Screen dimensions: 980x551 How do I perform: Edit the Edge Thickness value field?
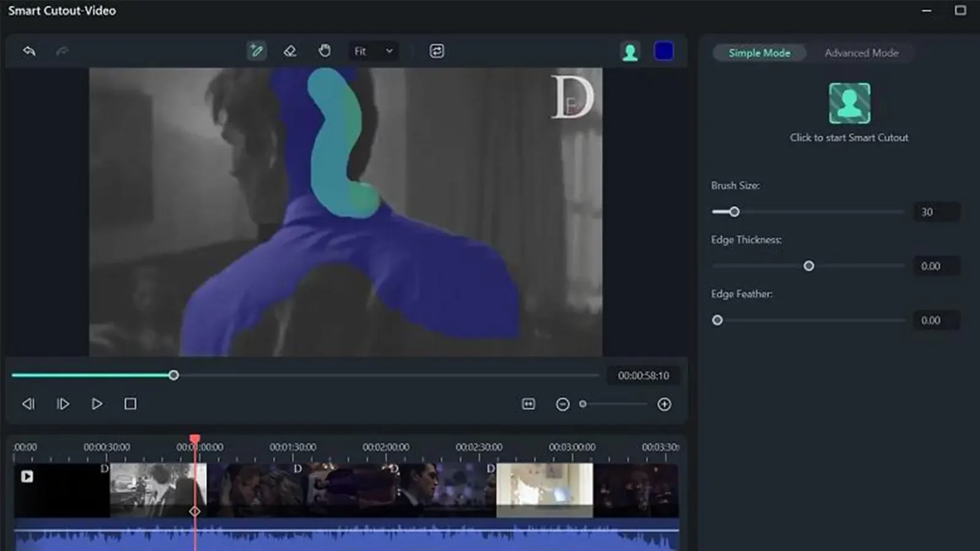(936, 266)
